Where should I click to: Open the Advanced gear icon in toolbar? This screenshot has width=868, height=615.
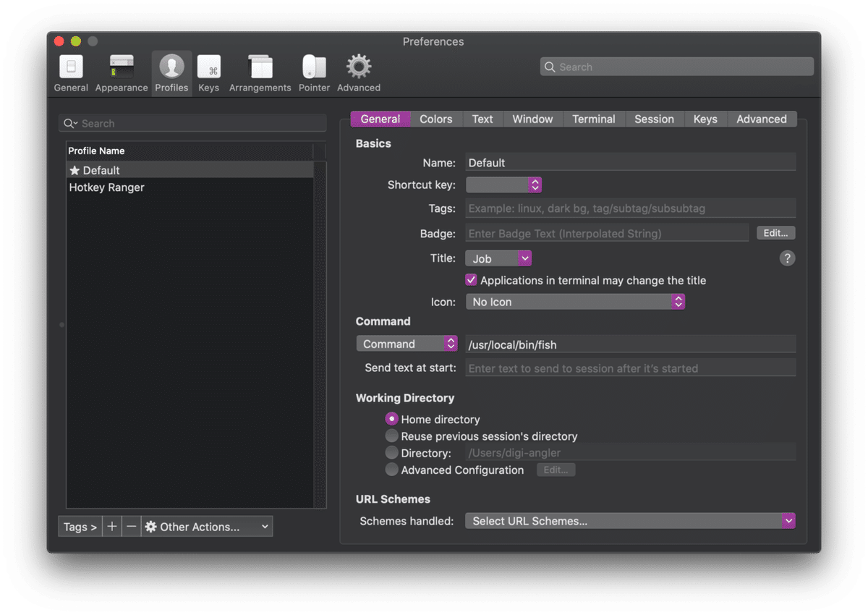[359, 74]
